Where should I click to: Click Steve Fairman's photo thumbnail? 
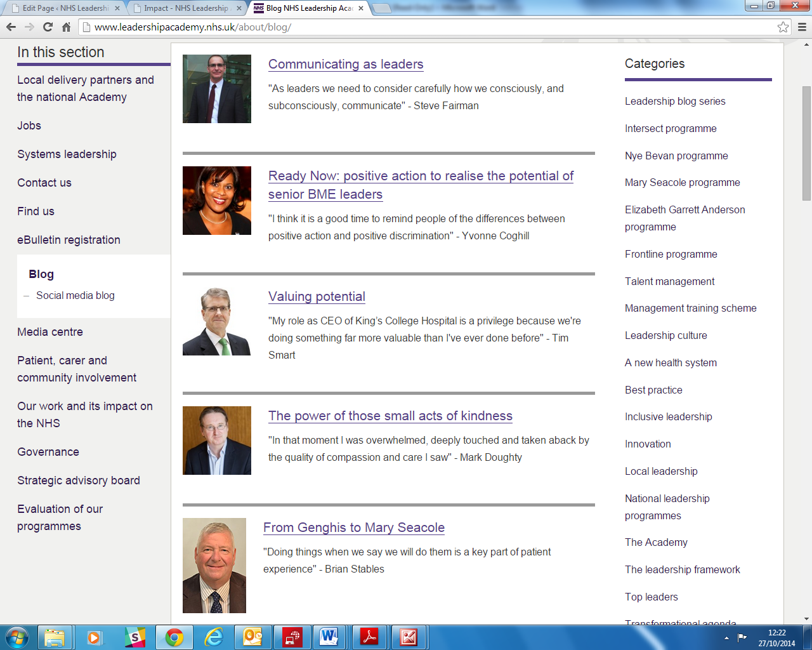(217, 89)
